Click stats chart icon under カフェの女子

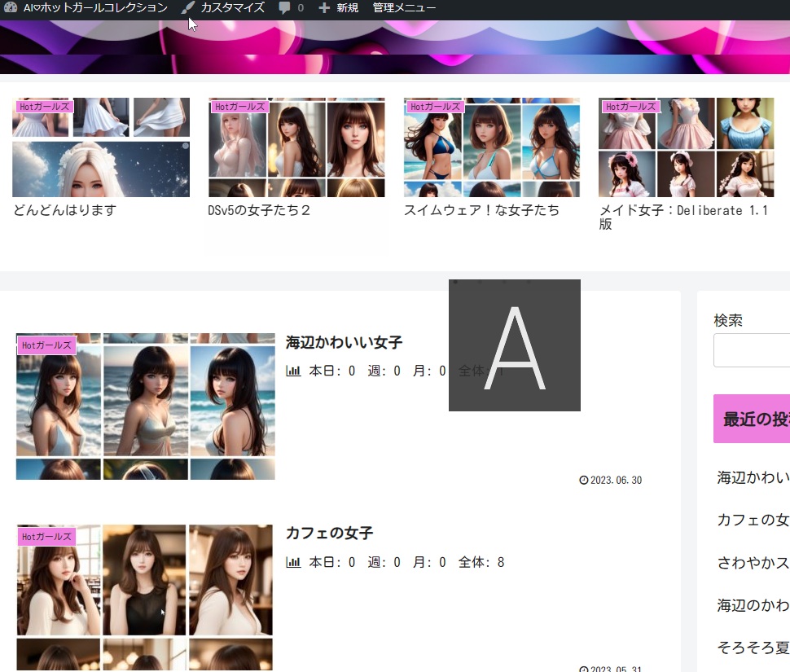(293, 562)
